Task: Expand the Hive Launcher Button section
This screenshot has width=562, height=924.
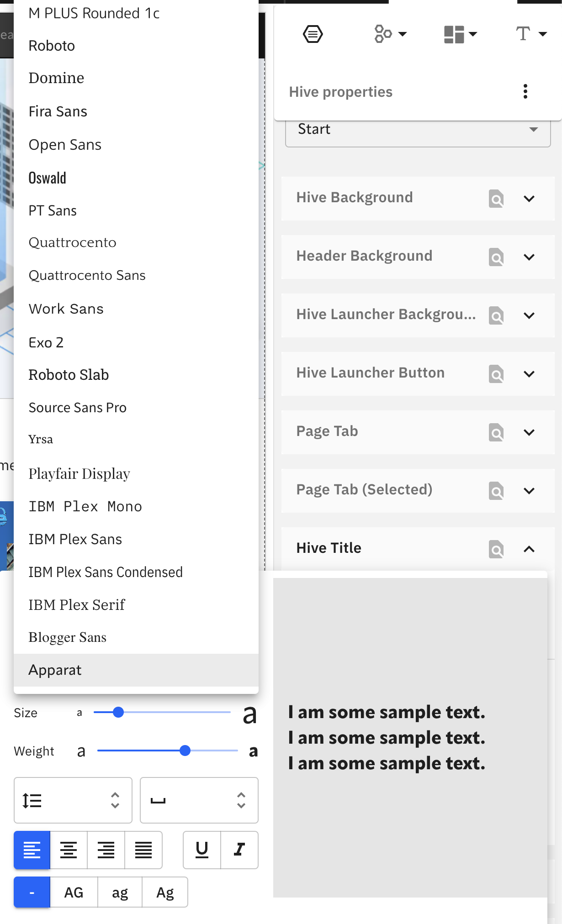Action: [x=529, y=374]
